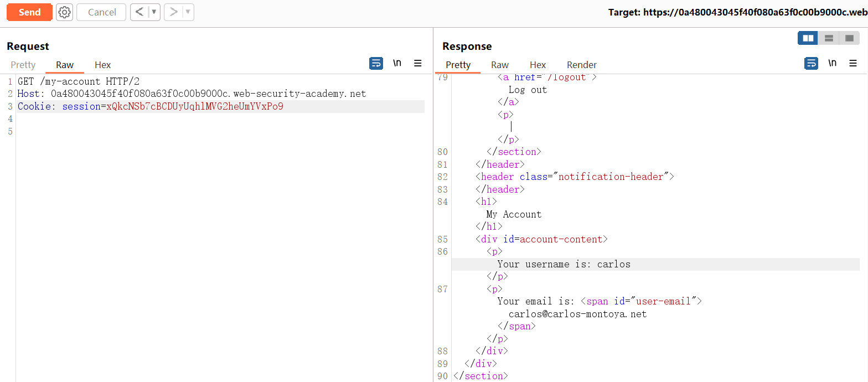
Task: Expand the forward history dropdown arrow
Action: click(x=188, y=12)
